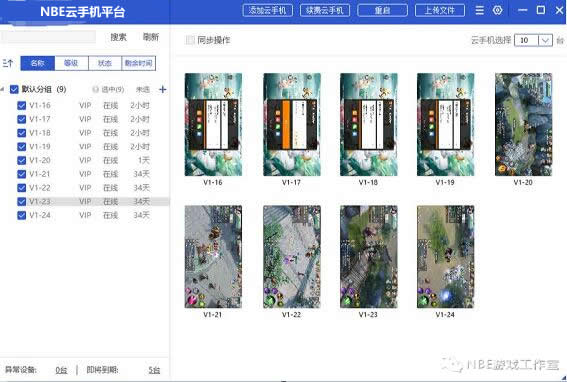Click the VIP level of V1-19

click(85, 147)
